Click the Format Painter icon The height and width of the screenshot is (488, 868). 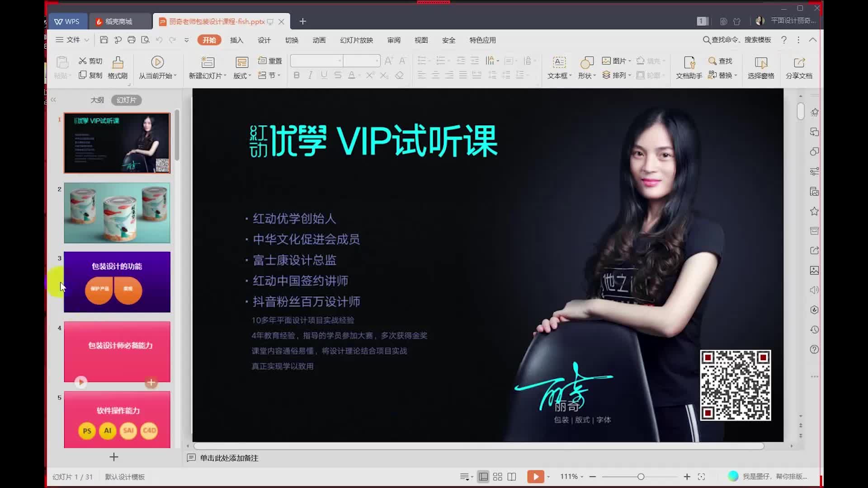[x=118, y=62]
